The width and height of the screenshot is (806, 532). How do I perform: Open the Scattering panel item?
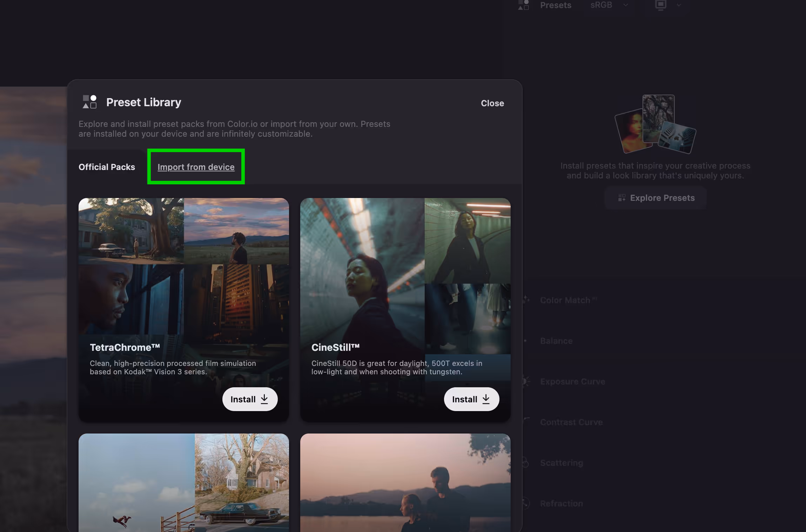[x=561, y=463]
